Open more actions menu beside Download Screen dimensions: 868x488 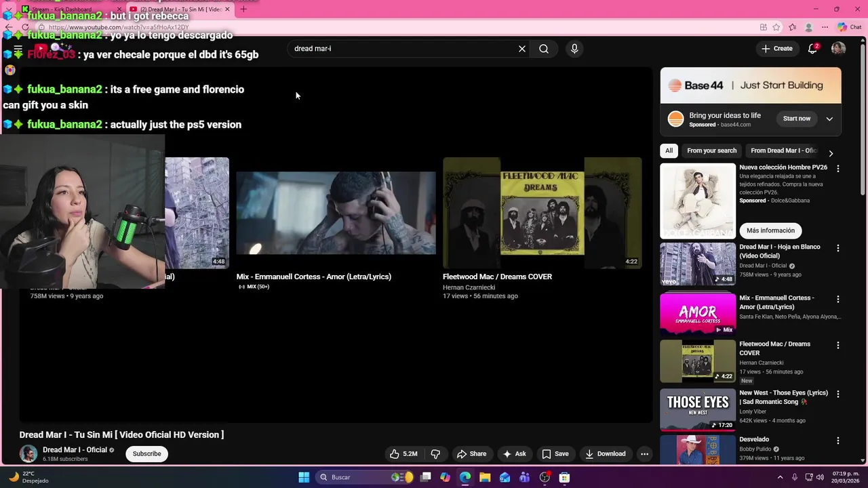(645, 454)
